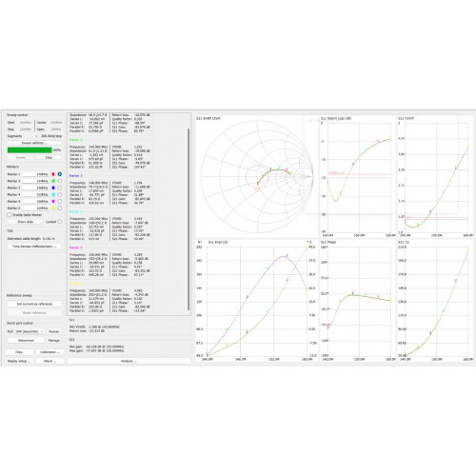The height and width of the screenshot is (476, 476).
Task: Click the marker data panel scrollbar
Action: pos(188,219)
